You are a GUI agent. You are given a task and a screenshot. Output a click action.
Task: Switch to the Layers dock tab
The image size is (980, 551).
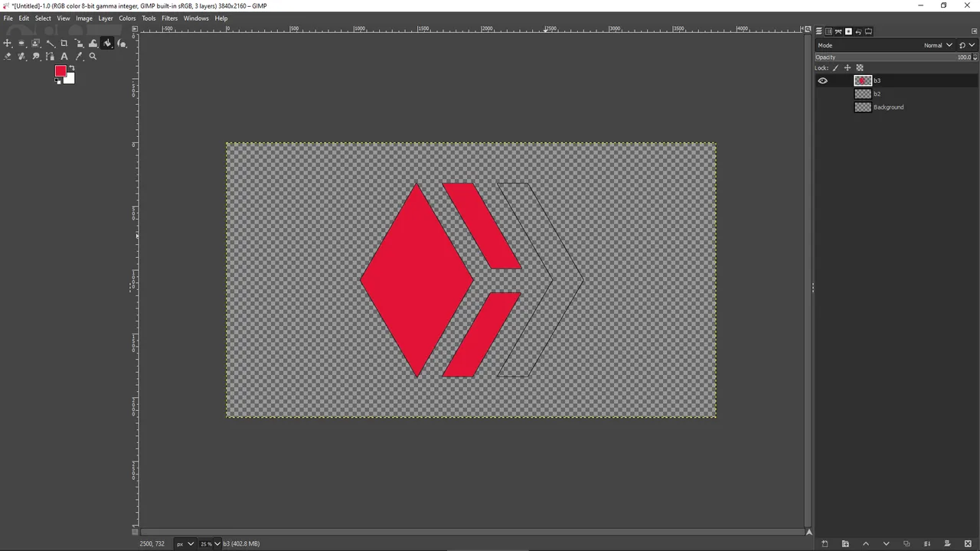pos(818,31)
